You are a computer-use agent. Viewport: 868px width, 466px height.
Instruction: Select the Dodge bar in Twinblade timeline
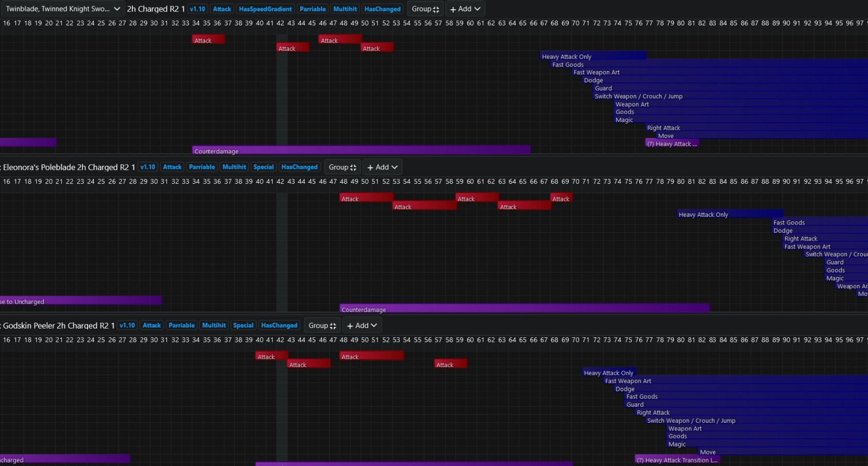[725, 80]
